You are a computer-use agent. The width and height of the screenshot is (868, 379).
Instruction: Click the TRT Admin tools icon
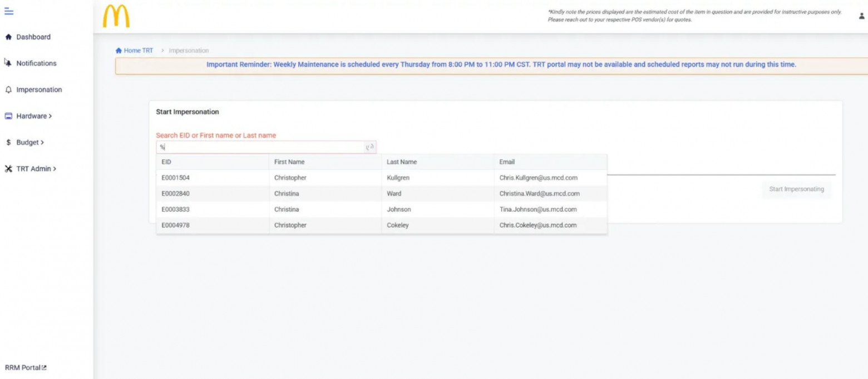8,169
